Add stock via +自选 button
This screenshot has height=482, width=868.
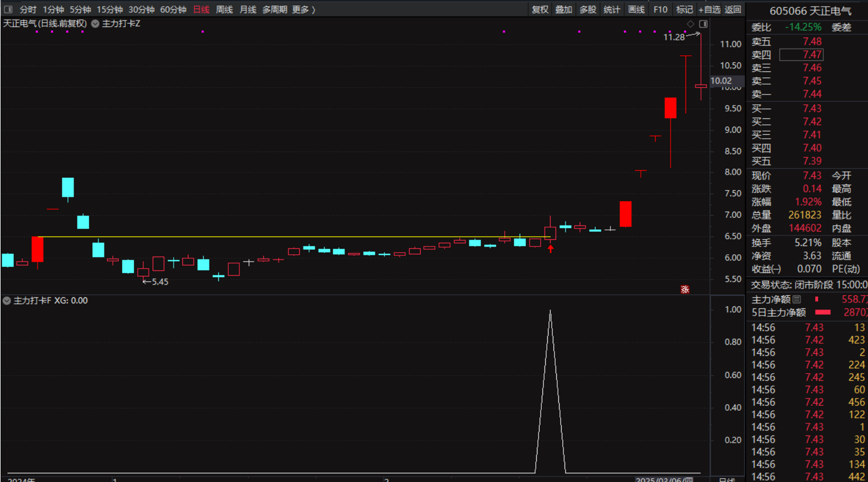[709, 9]
